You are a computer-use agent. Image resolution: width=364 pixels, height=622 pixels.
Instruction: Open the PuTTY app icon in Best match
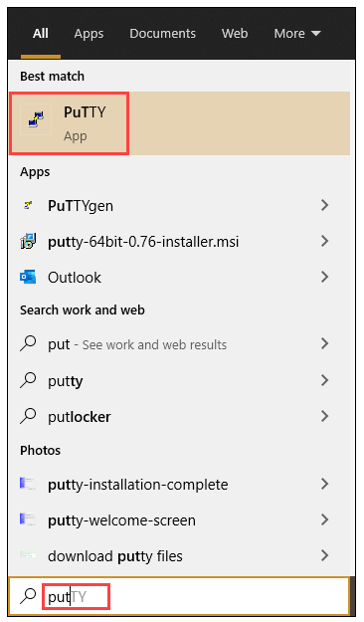click(x=36, y=119)
